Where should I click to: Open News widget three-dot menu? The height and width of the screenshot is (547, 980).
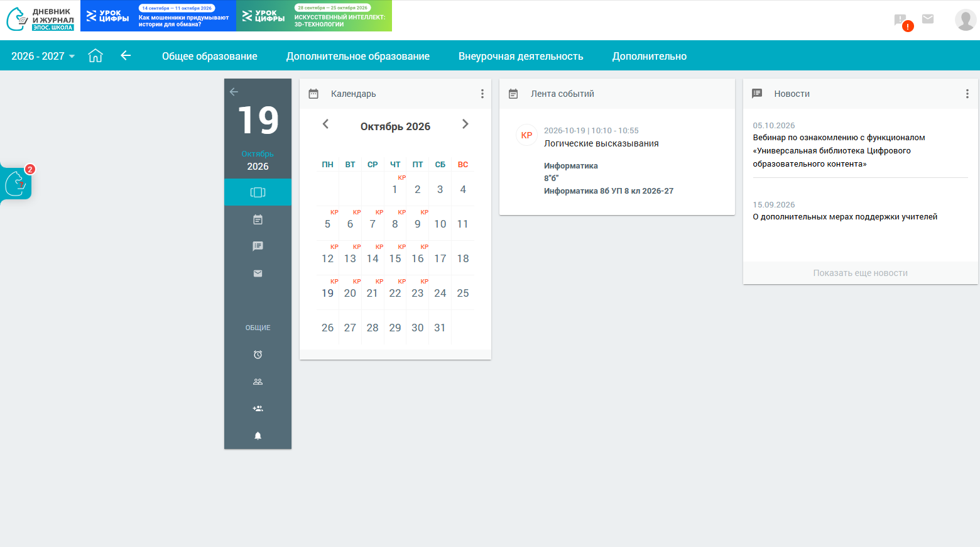click(x=967, y=94)
